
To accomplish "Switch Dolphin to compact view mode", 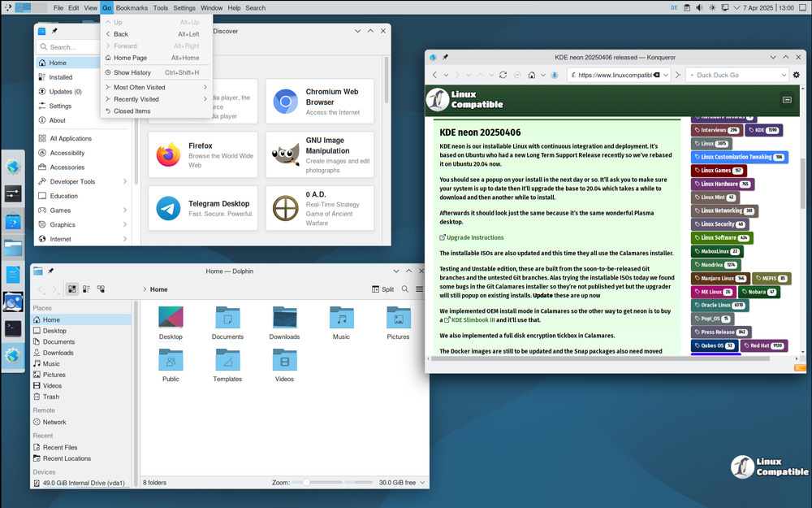I will pyautogui.click(x=87, y=289).
